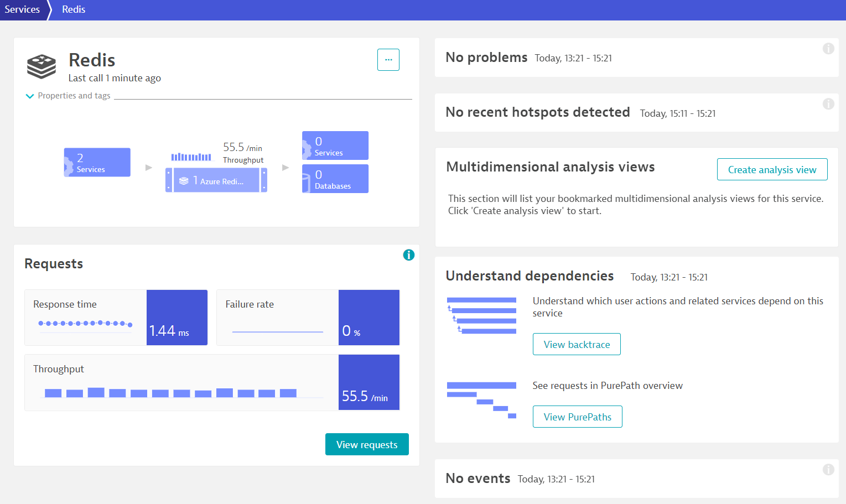Click the info icon beside No problems
Screen dimensions: 846x504
click(x=828, y=49)
